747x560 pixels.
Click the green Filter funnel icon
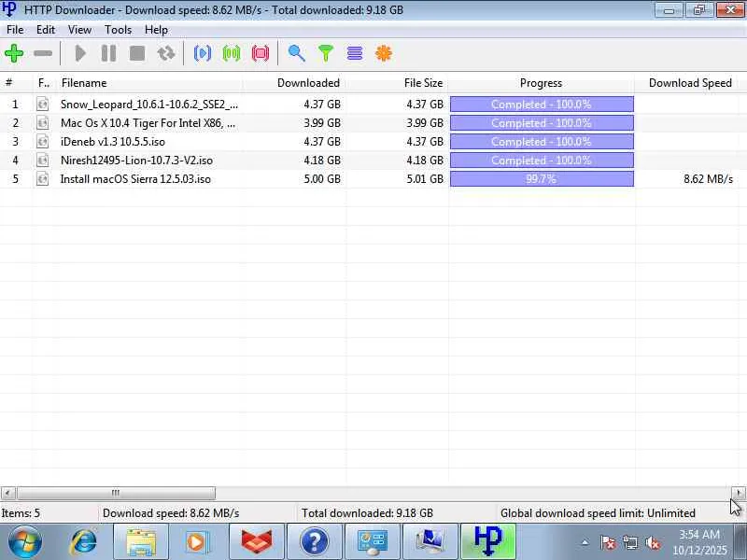click(326, 53)
